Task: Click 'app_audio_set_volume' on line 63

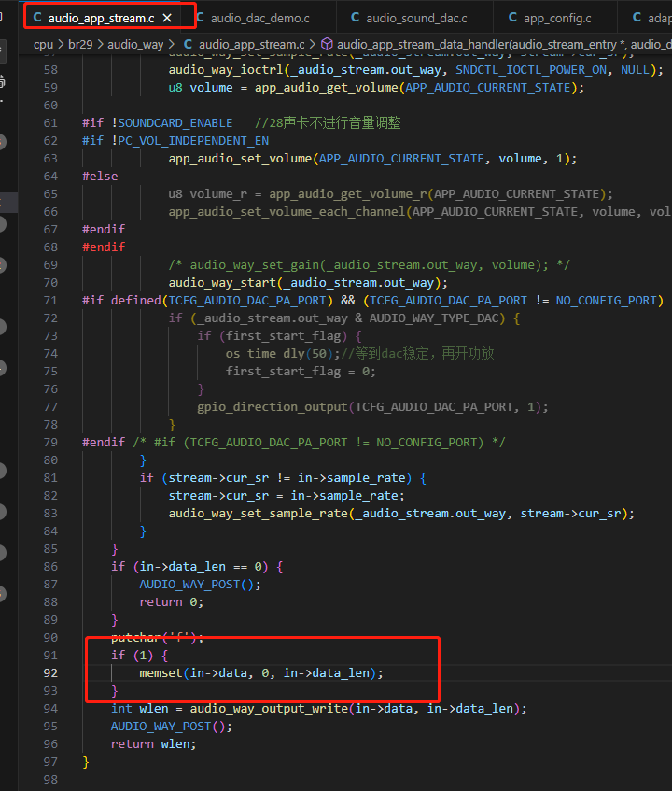Action: point(240,159)
